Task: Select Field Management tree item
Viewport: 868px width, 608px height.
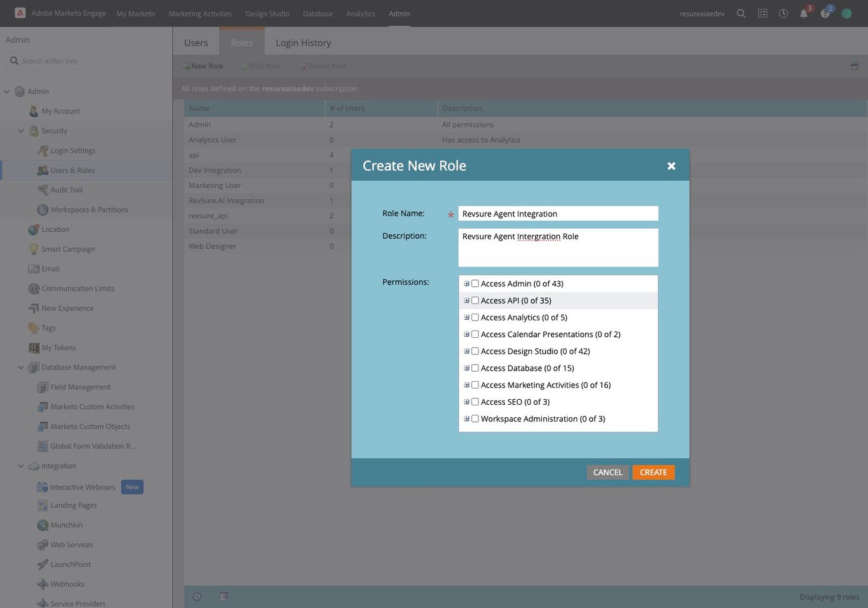Action: (81, 387)
